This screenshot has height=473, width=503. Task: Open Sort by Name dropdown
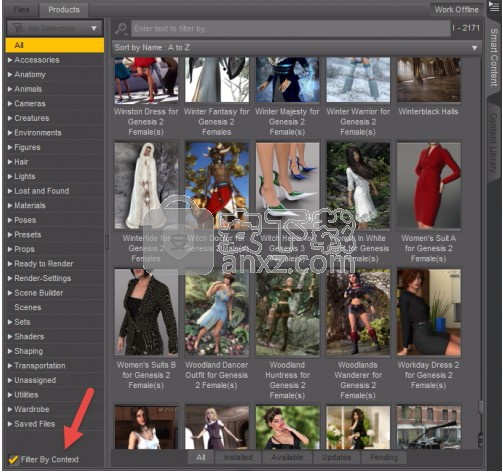pyautogui.click(x=297, y=48)
